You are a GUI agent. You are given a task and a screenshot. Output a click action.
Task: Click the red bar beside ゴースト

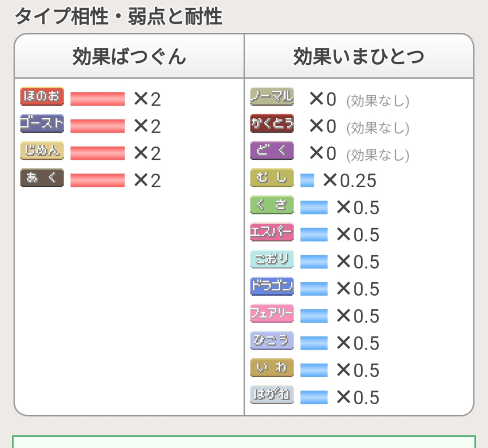[98, 126]
